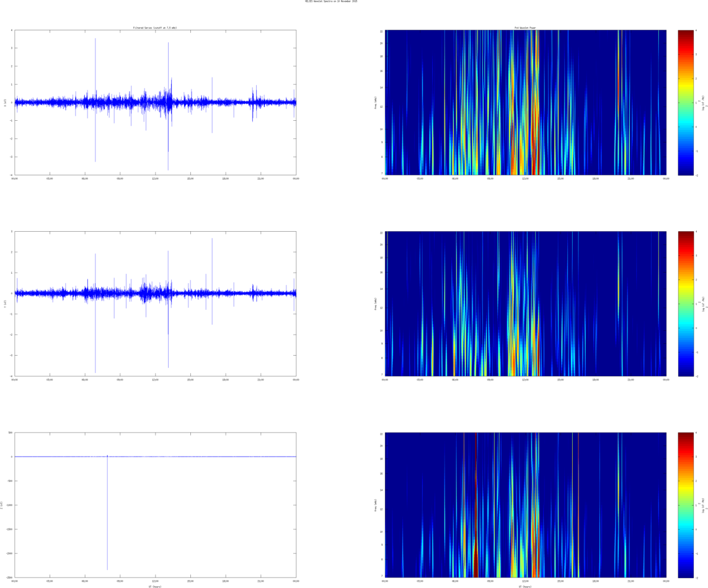This screenshot has height=588, width=708.
Task: Click 'UT (hours)' label under bottom spectrogram
Action: click(525, 586)
